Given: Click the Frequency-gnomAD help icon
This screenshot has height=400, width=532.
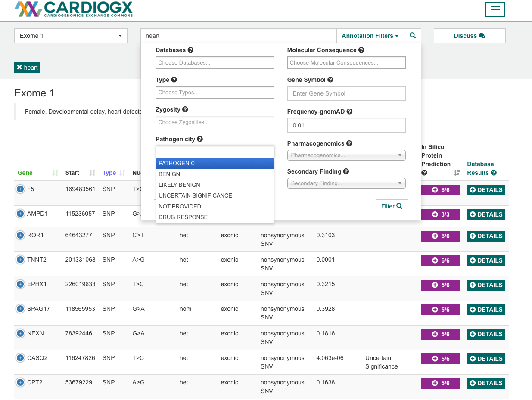Looking at the screenshot, I should (x=349, y=112).
